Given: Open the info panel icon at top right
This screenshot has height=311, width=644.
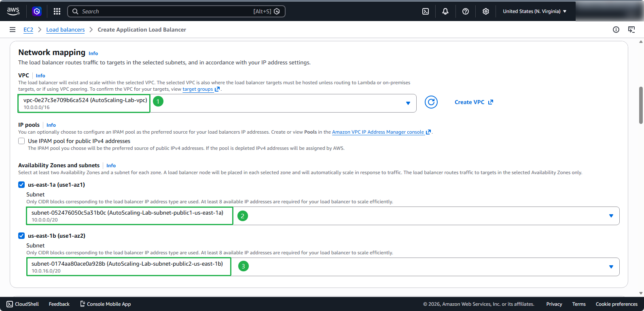Looking at the screenshot, I should point(616,30).
